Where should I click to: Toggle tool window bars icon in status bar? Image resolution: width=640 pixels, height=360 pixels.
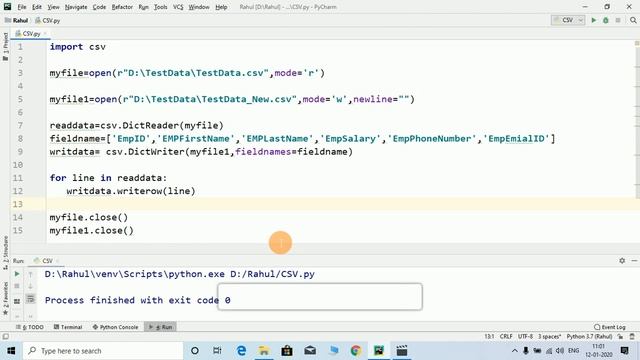pyautogui.click(x=5, y=337)
